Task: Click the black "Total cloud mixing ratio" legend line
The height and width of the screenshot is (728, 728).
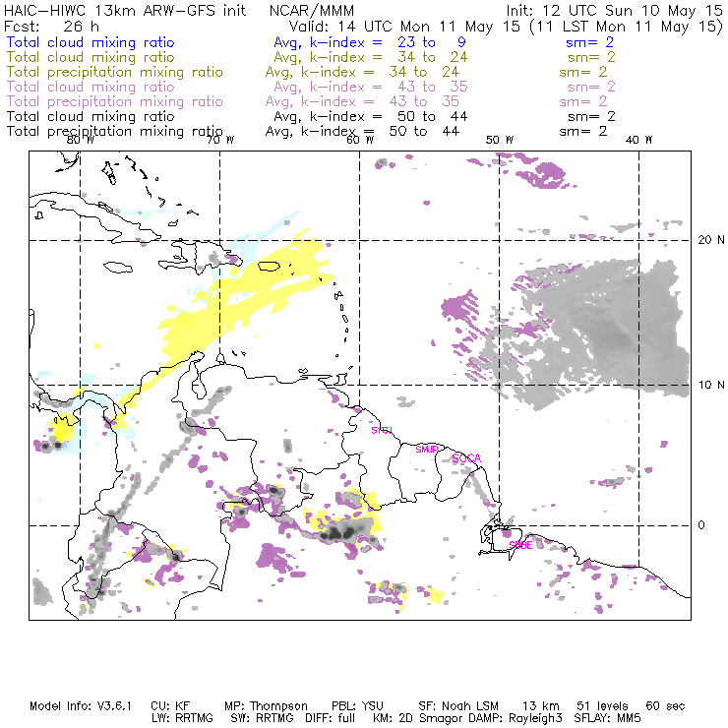Action: click(x=91, y=116)
